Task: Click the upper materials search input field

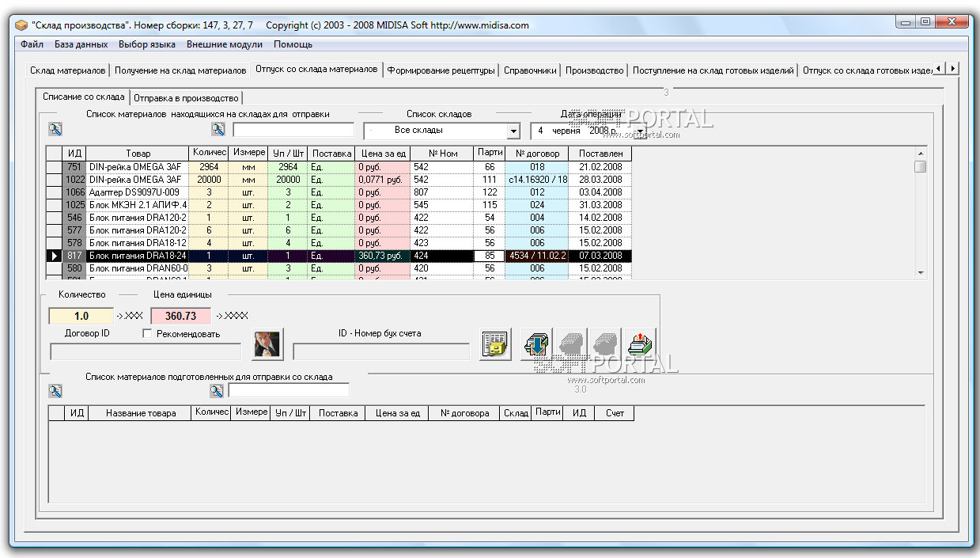Action: tap(293, 130)
